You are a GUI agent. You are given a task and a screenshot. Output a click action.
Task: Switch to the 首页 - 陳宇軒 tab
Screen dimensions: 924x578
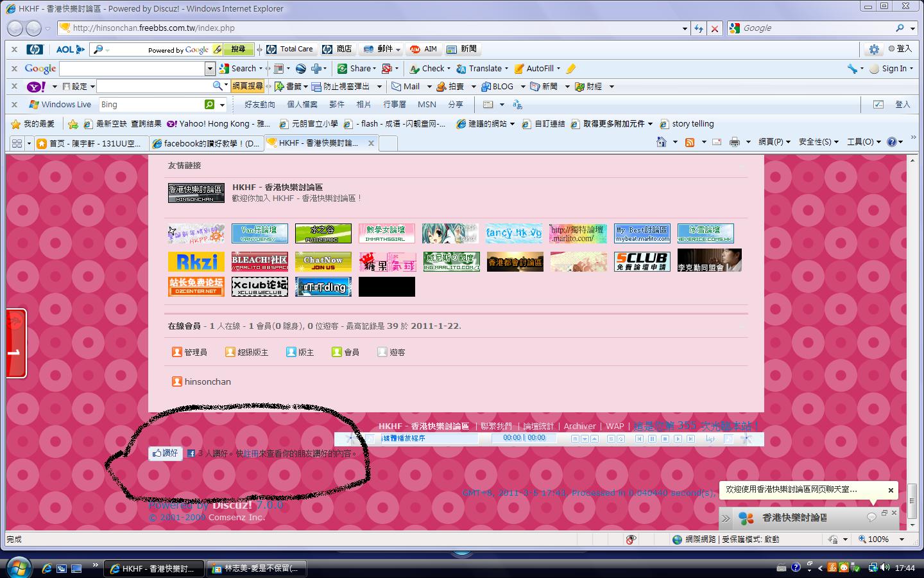point(89,143)
